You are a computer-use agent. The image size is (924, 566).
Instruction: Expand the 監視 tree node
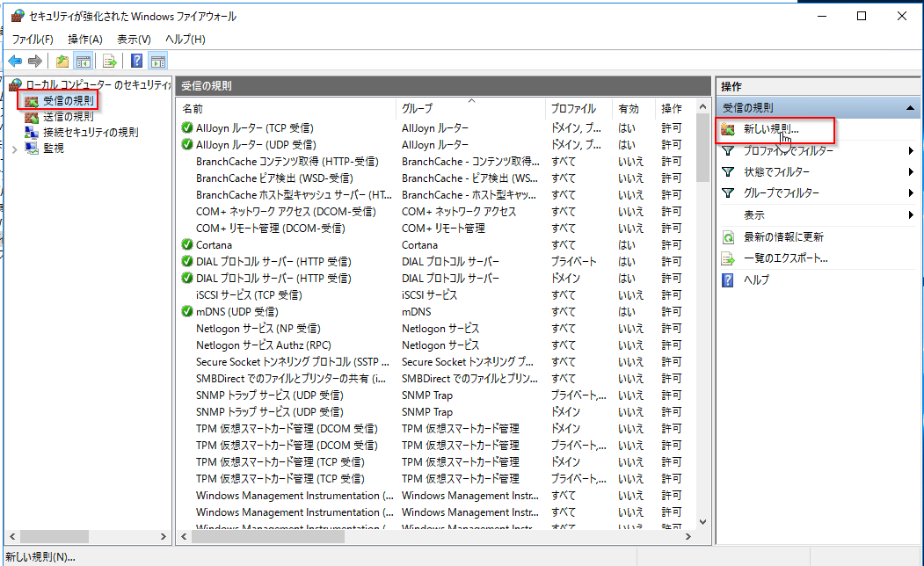tap(15, 149)
